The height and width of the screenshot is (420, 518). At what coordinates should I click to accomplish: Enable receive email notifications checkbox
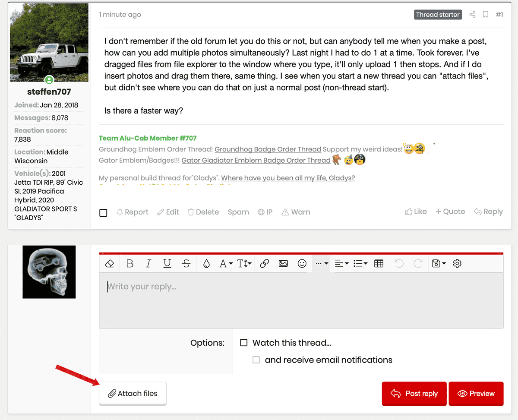point(256,360)
